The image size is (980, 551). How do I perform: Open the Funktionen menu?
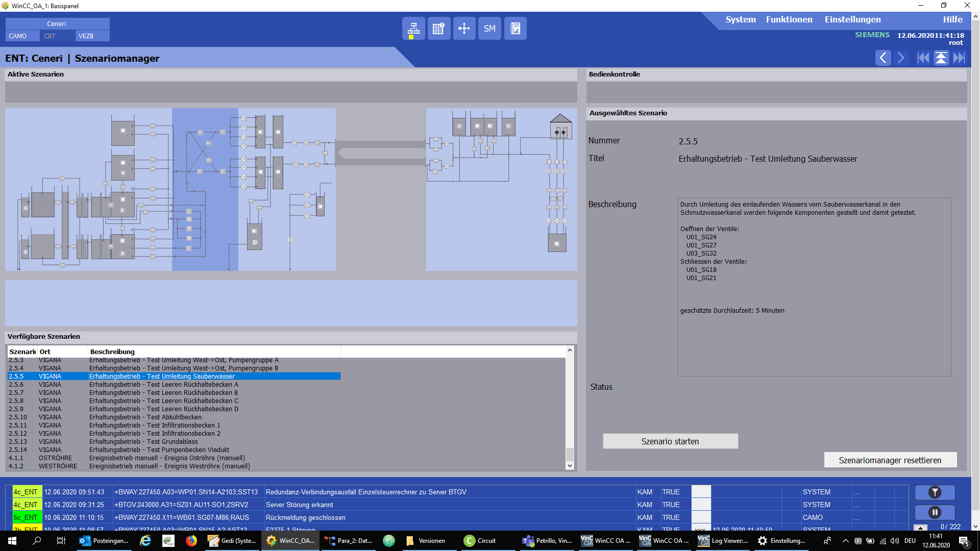[789, 19]
